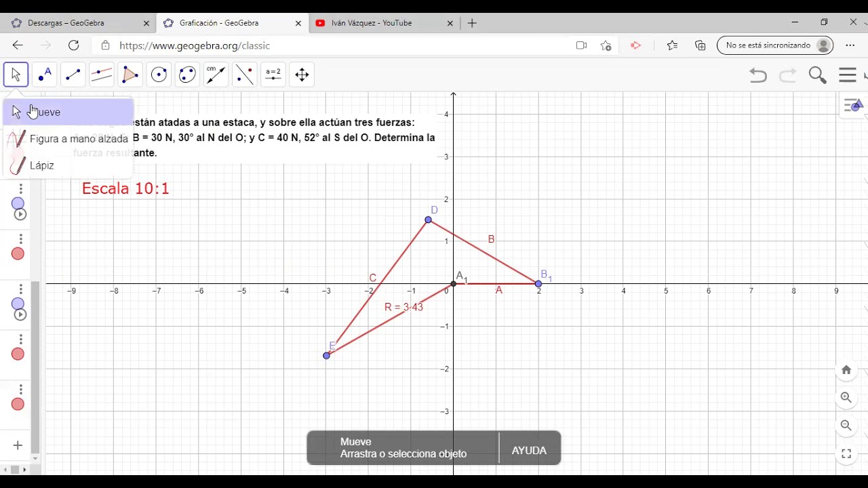Toggle visibility of the lower blue algebra object

coord(18,304)
